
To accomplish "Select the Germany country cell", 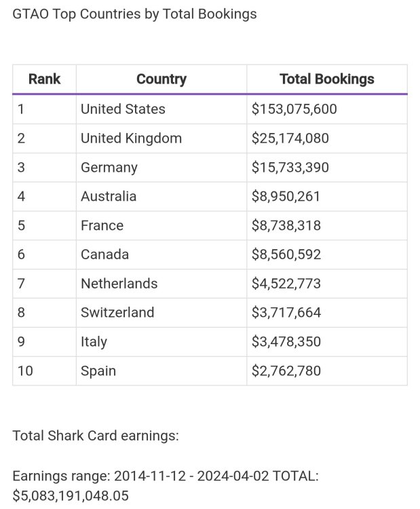I will pos(109,168).
